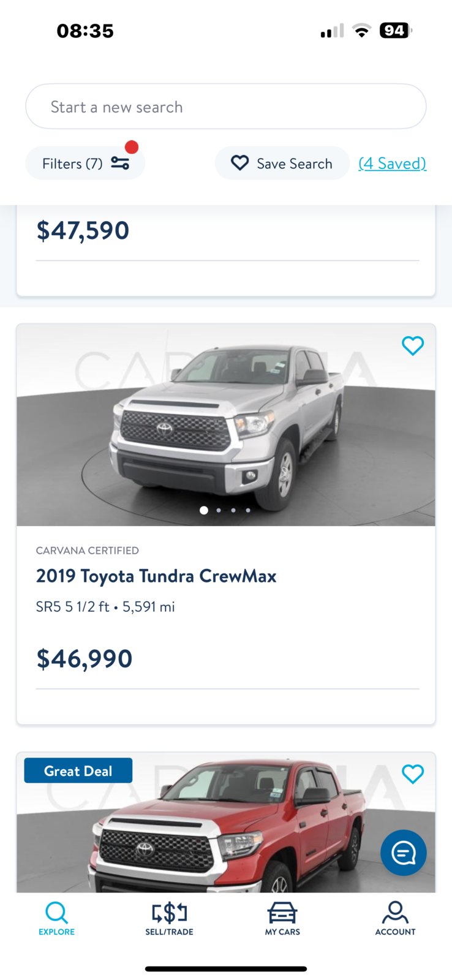This screenshot has height=980, width=452.
Task: Favorite the silver Tundra with heart icon
Action: [x=413, y=346]
